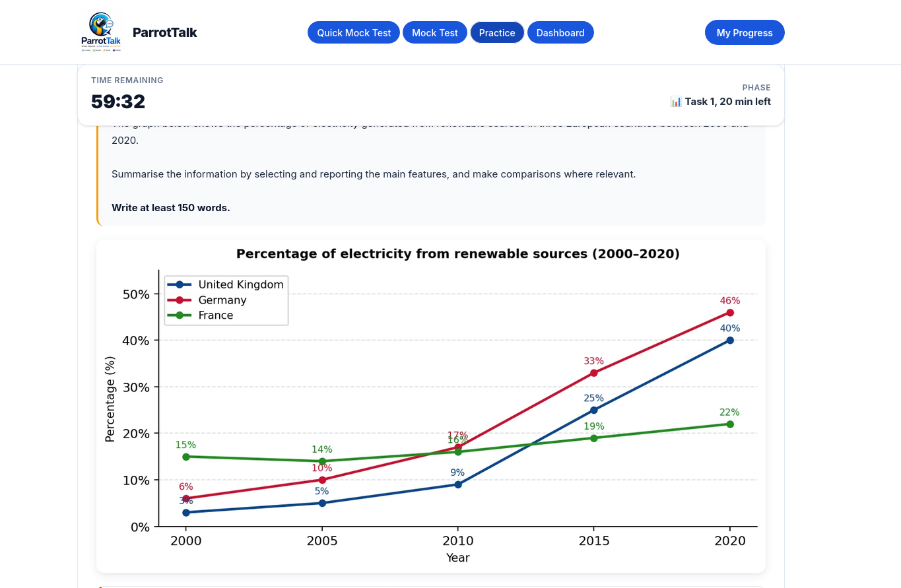The width and height of the screenshot is (901, 588).
Task: Click the chart title text
Action: click(x=458, y=254)
